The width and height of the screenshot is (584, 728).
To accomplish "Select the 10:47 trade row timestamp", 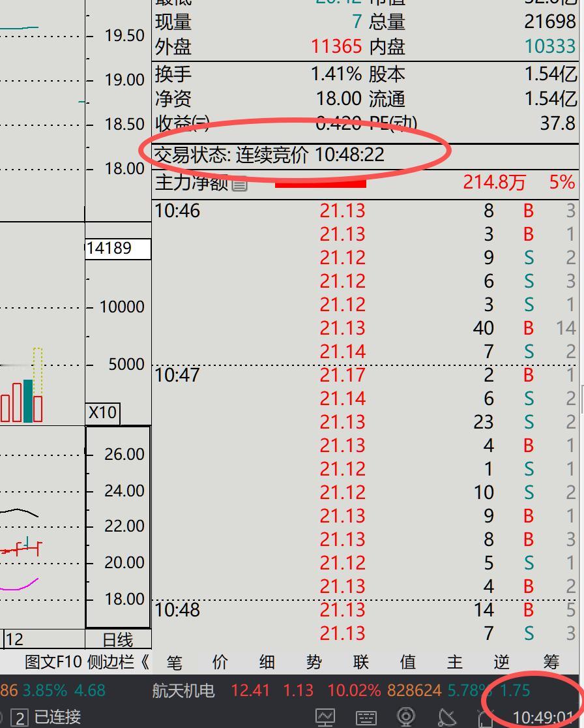I will coord(177,374).
